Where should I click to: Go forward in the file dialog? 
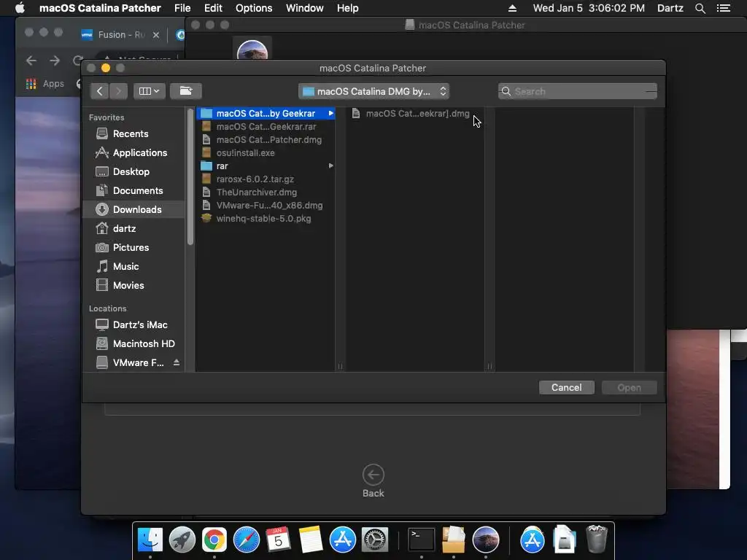coord(119,91)
